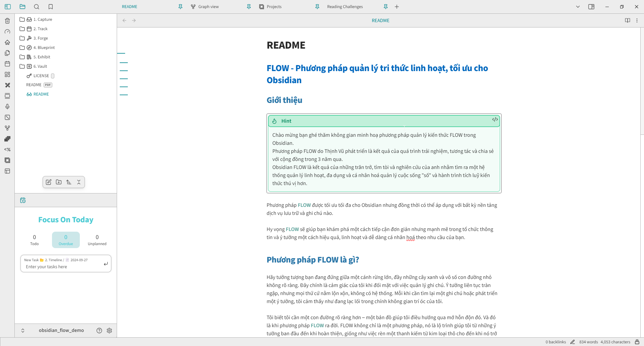Select the Overdue task filter

pyautogui.click(x=66, y=240)
